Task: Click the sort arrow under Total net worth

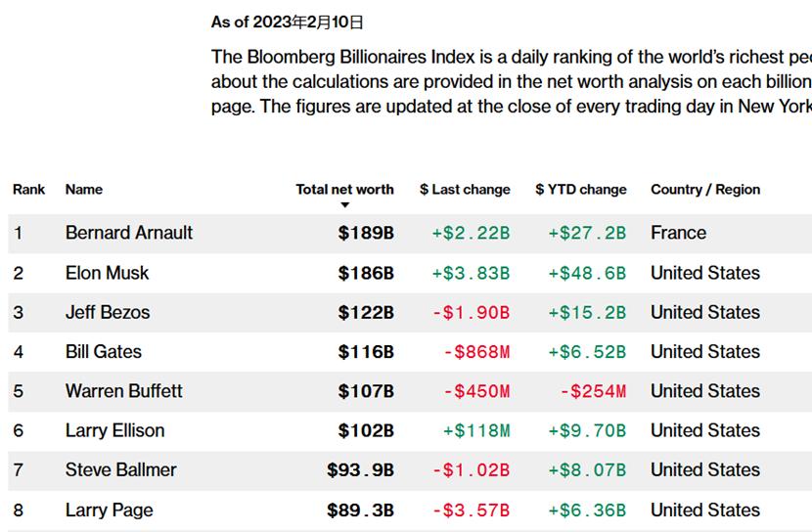Action: click(x=344, y=205)
